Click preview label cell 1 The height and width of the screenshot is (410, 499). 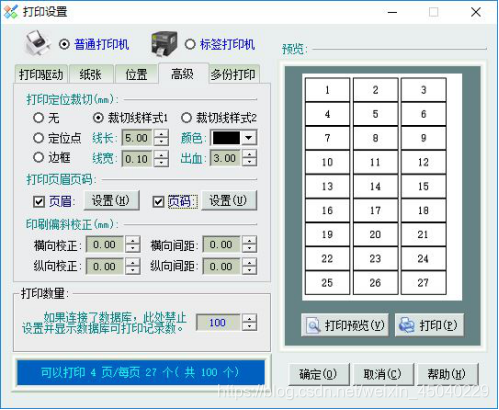point(327,90)
